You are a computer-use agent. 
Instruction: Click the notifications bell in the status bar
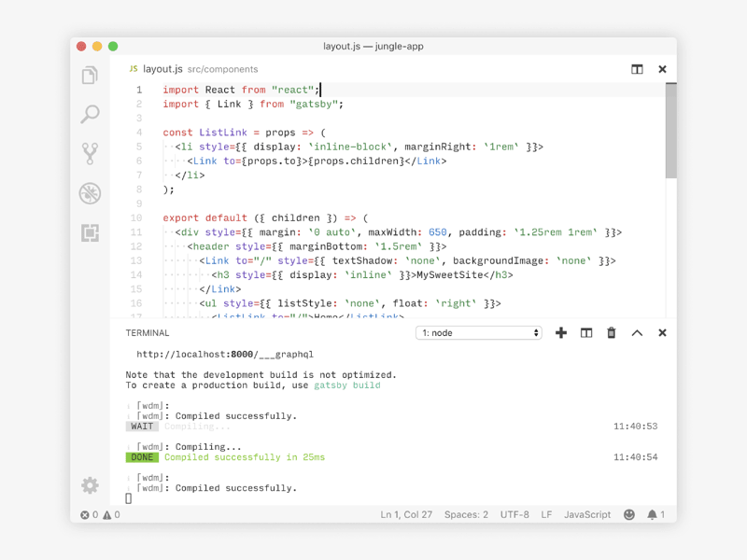point(654,514)
